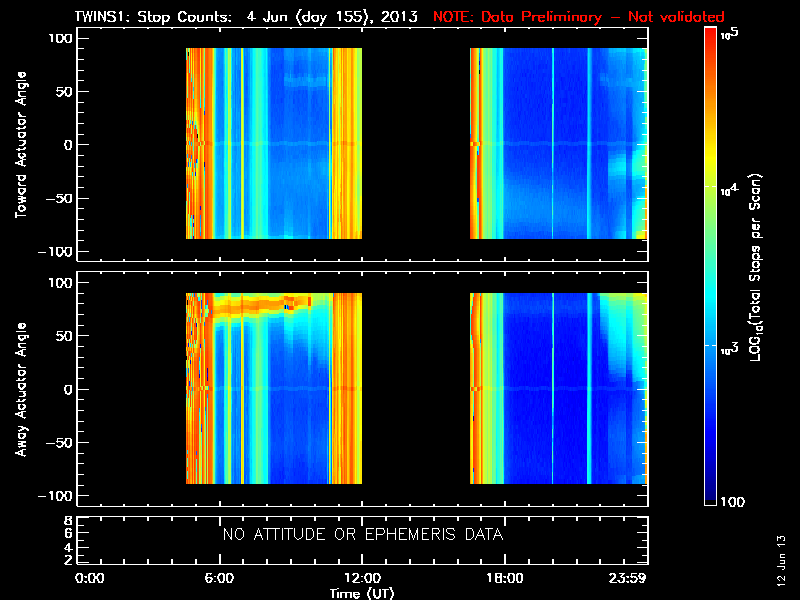
Task: Click the 10^3 tick on the color bar
Action: [x=730, y=349]
